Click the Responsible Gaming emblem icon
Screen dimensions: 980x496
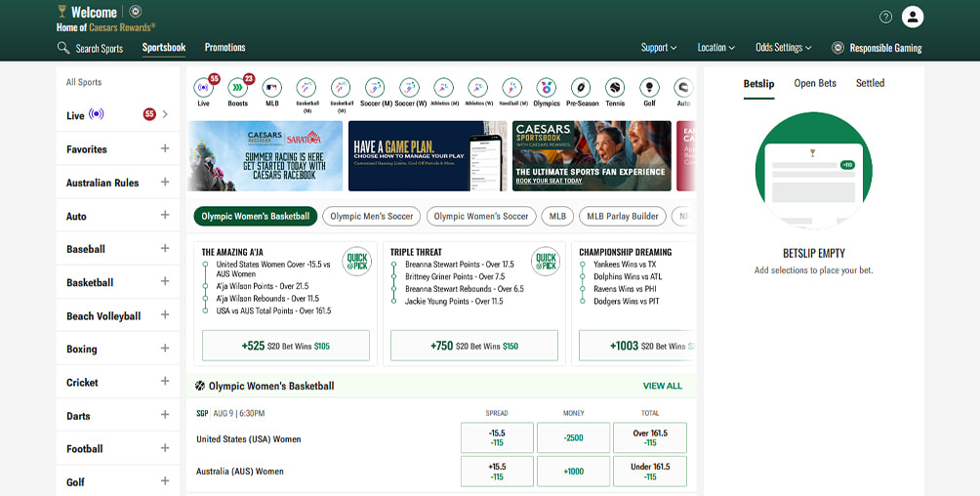pyautogui.click(x=838, y=48)
